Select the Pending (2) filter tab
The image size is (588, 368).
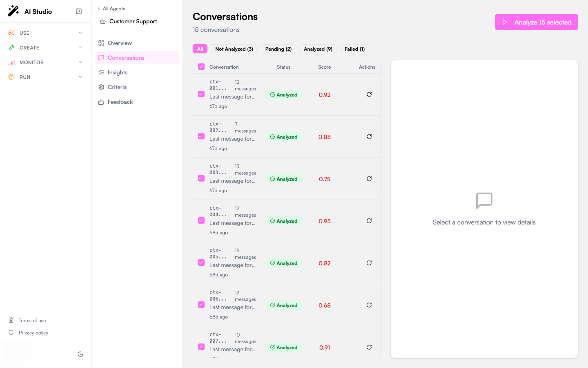[278, 49]
